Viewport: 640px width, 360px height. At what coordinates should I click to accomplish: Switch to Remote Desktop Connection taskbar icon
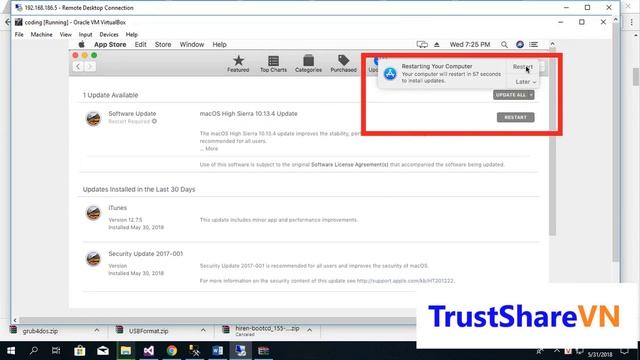[240, 351]
